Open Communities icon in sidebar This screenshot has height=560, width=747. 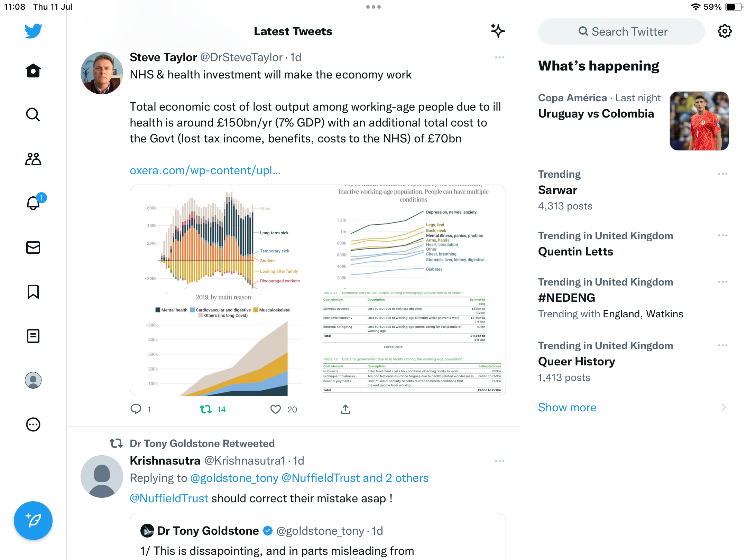pyautogui.click(x=33, y=159)
